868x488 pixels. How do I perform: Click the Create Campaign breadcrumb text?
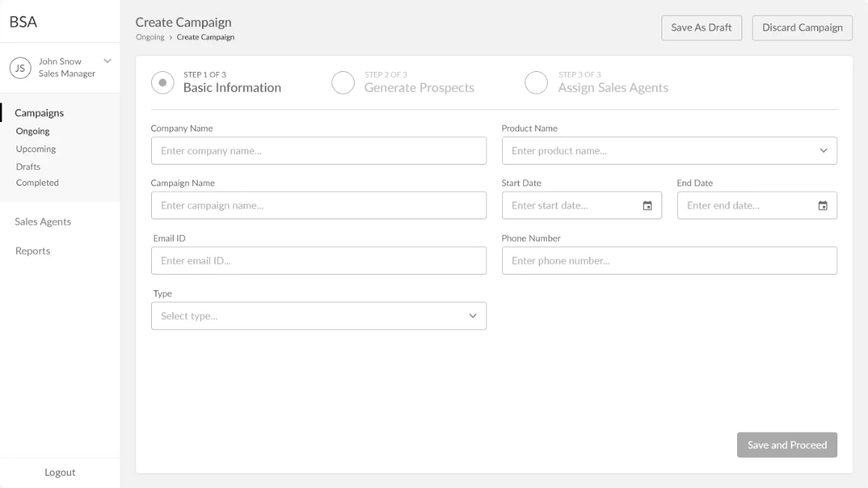tap(205, 37)
